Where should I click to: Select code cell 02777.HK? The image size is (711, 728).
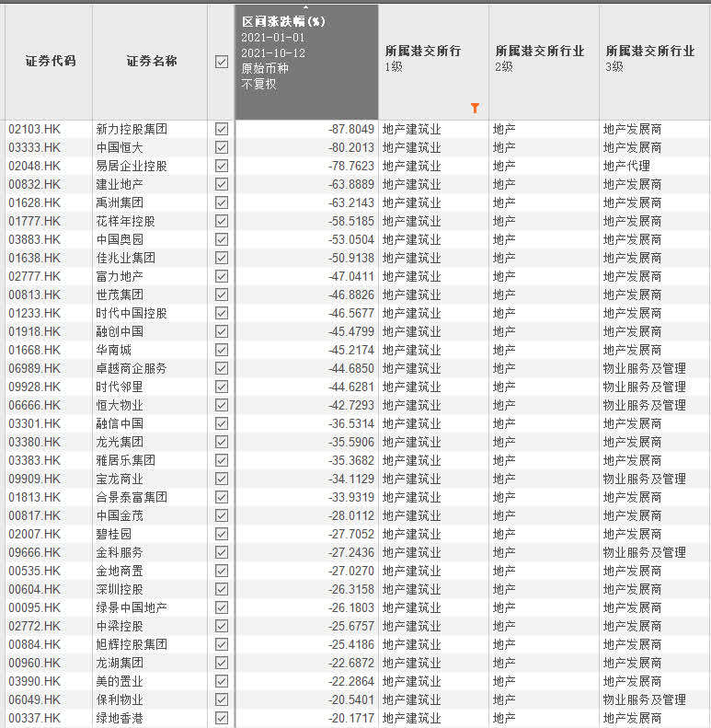click(35, 276)
